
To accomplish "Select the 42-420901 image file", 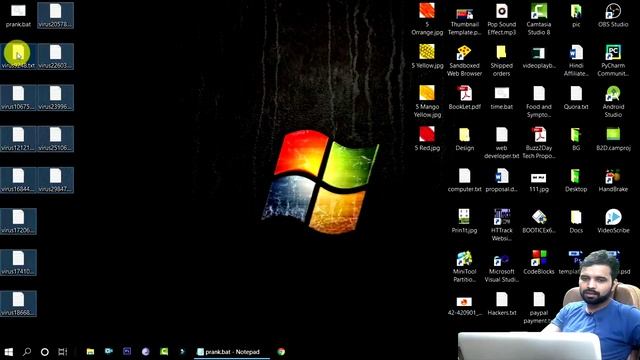I will (x=464, y=306).
